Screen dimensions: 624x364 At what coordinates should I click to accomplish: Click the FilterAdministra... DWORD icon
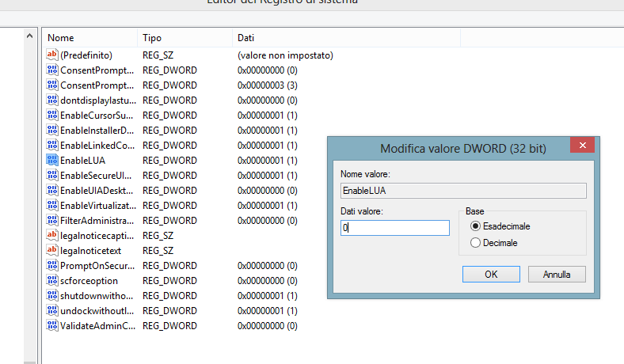(52, 221)
